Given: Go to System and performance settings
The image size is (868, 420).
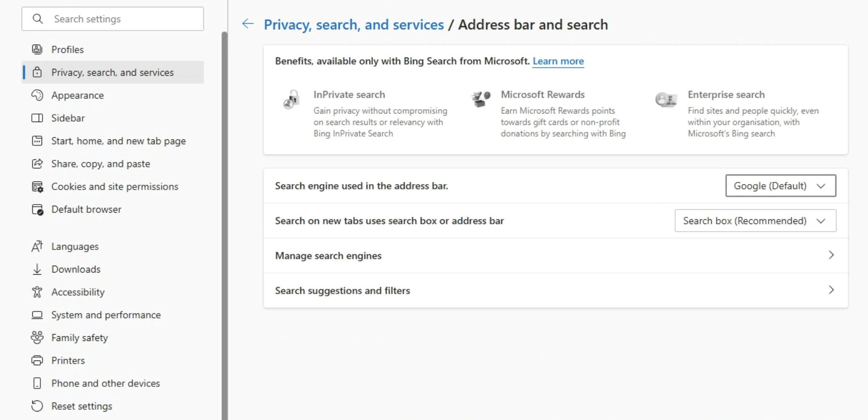Looking at the screenshot, I should coord(106,315).
